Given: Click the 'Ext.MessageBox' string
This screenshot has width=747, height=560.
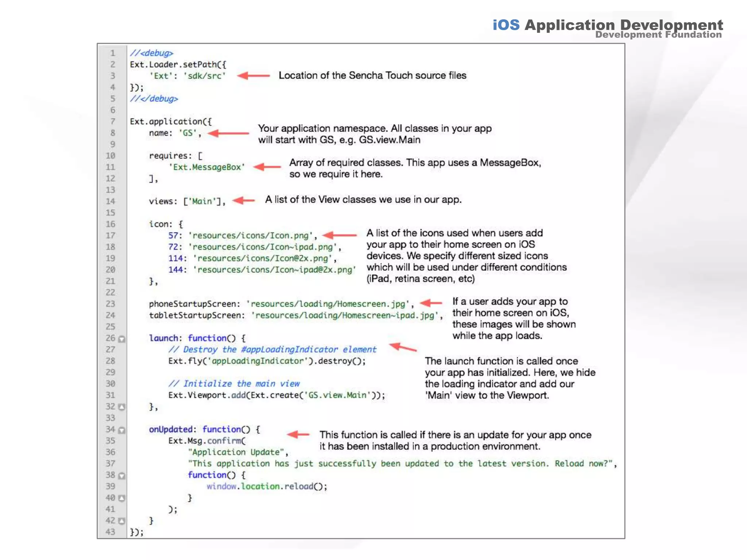Looking at the screenshot, I should click(207, 167).
